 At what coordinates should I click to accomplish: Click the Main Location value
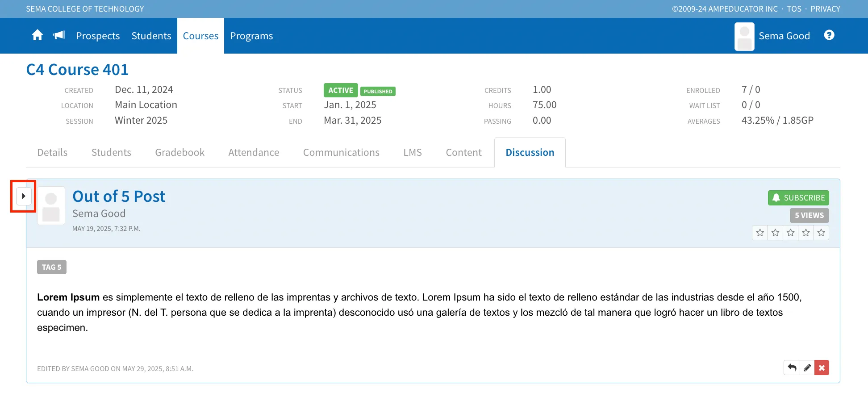[146, 105]
